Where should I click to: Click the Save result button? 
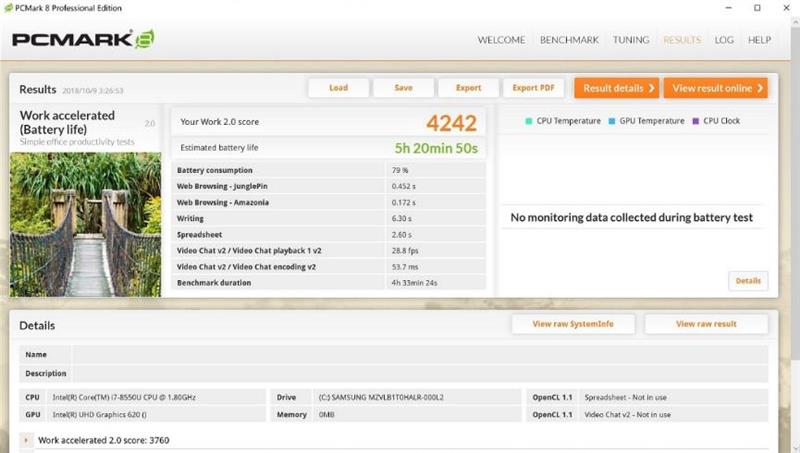click(403, 88)
